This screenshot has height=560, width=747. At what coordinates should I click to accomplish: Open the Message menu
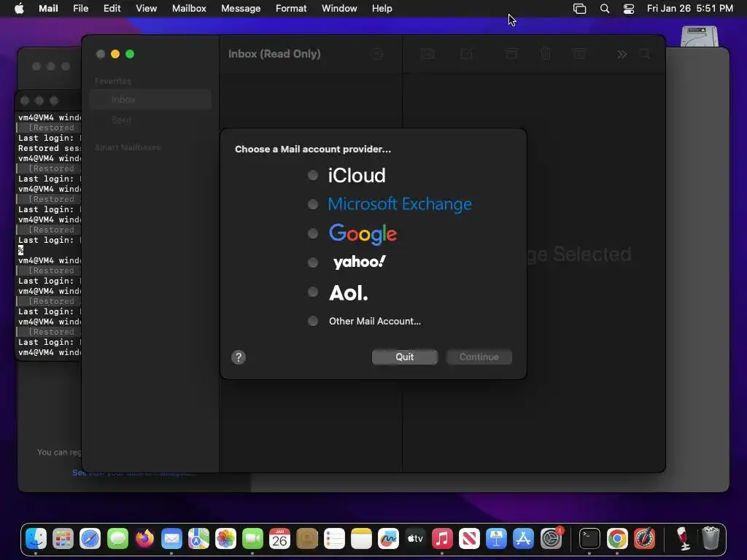241,9
